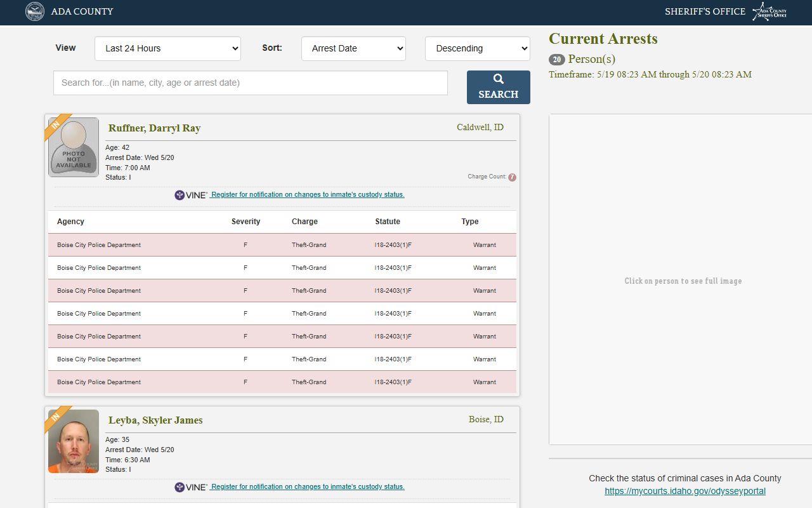812x508 pixels.
Task: Click the Agency column header
Action: pos(70,222)
